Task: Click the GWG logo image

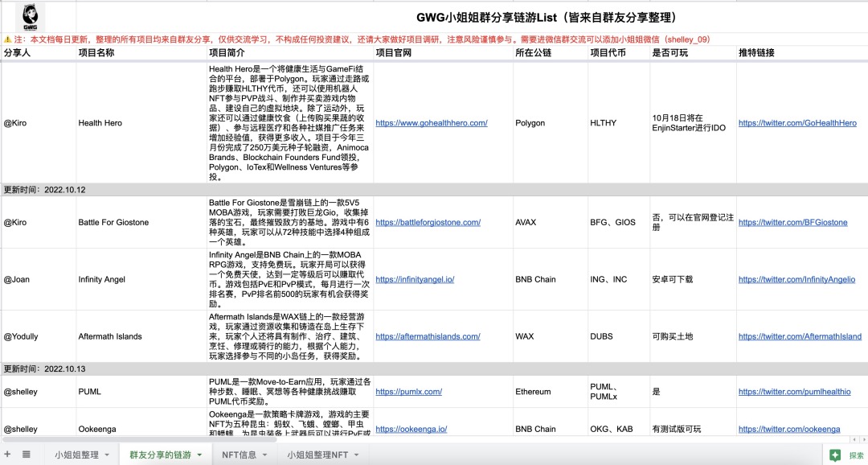Action: point(31,17)
